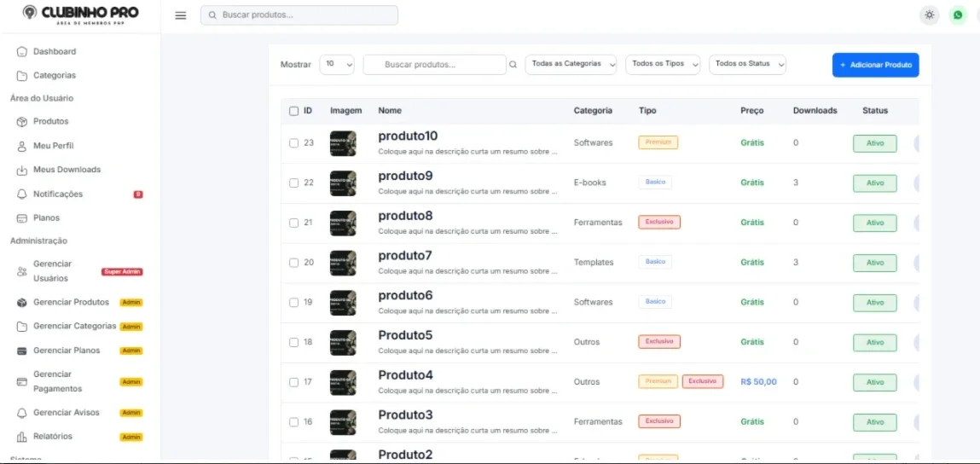Screen dimensions: 980x464
Task: Open Gerenciar Produtos admin page
Action: 72,302
